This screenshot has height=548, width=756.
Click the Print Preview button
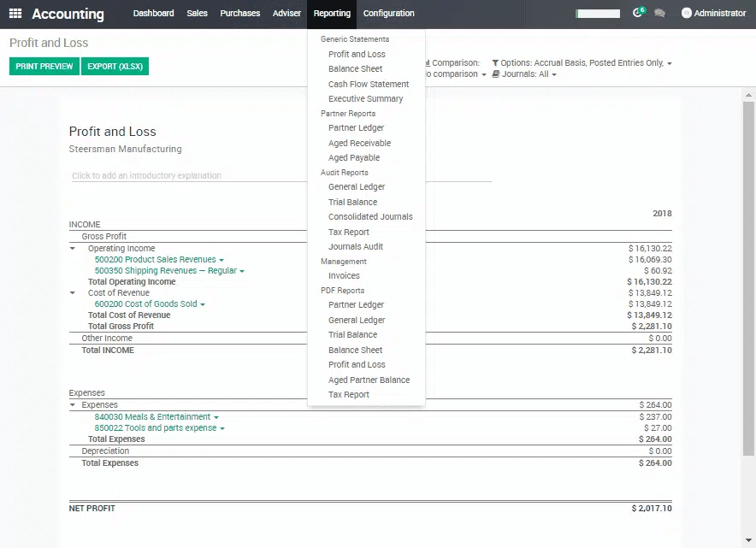tap(44, 67)
